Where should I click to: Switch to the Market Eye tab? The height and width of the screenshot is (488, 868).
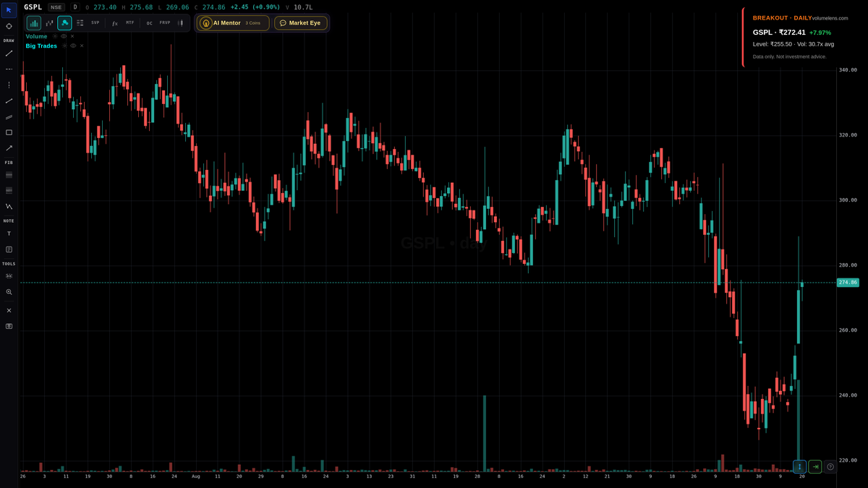[301, 22]
